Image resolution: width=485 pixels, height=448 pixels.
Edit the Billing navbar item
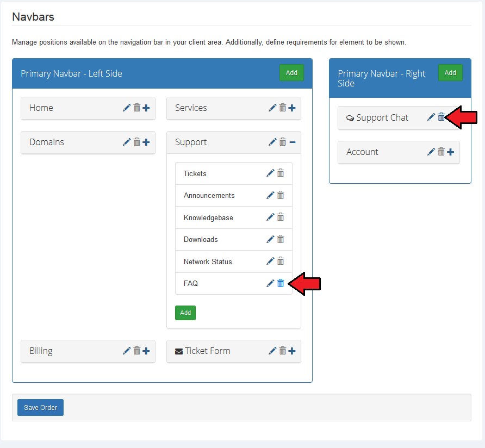tap(127, 351)
